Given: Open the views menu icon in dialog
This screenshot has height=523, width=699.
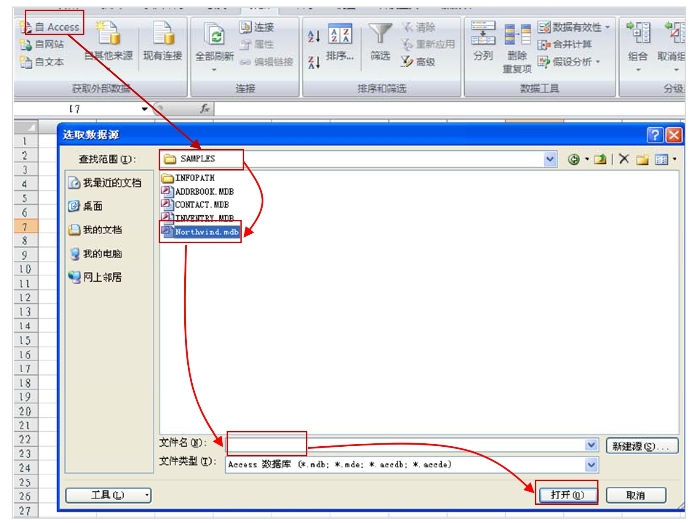Looking at the screenshot, I should (x=661, y=159).
